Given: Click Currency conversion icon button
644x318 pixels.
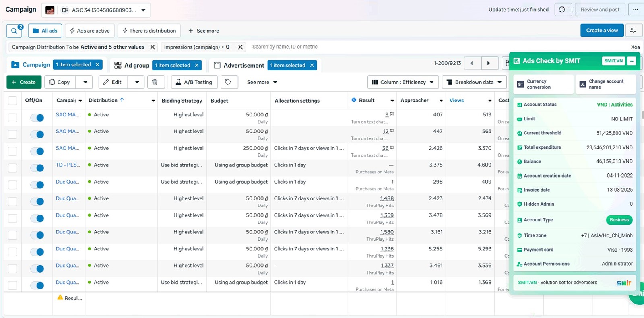Looking at the screenshot, I should (x=520, y=84).
